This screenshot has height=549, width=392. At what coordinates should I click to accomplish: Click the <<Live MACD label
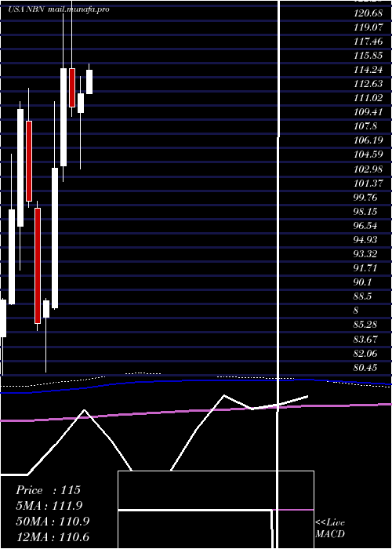330,529
